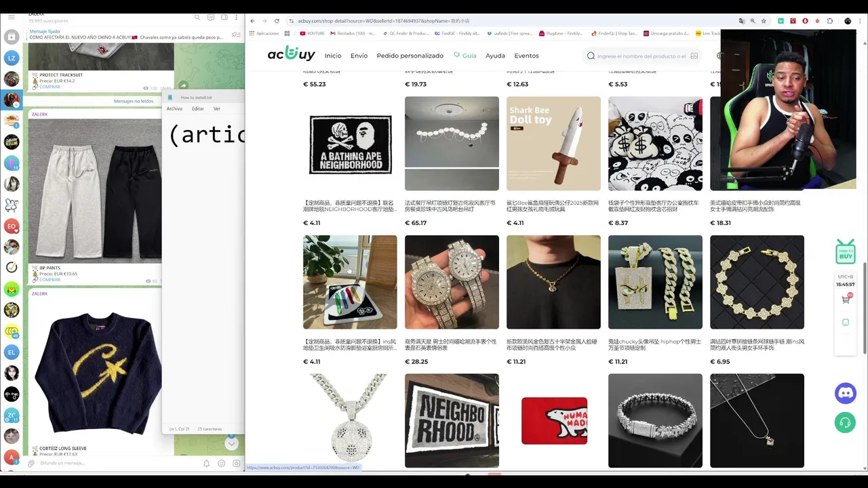
Task: Translate this page icon in address bar
Action: (x=741, y=21)
